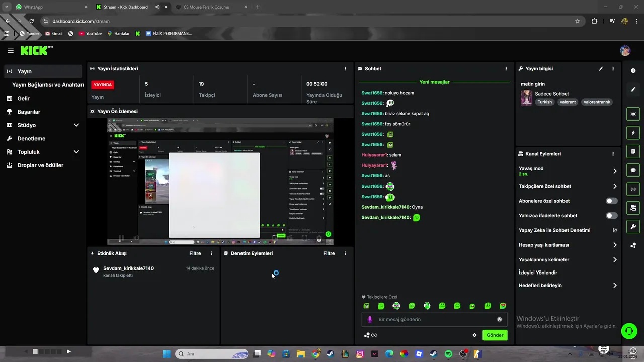Open the Sohbet panel three-dot menu

tap(506, 69)
